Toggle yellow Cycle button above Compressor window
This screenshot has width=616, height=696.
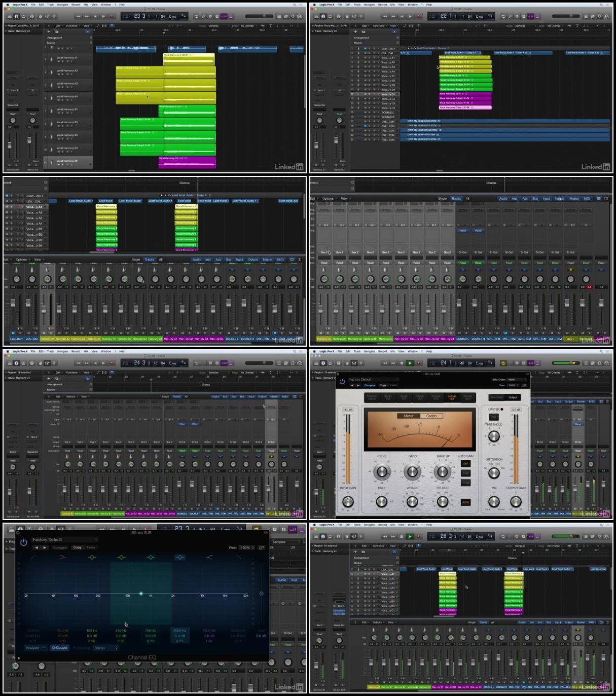click(x=503, y=363)
